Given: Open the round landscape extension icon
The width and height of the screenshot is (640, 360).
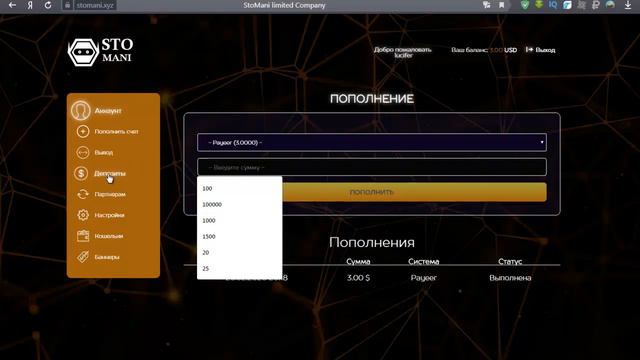Looking at the screenshot, I should (x=610, y=5).
